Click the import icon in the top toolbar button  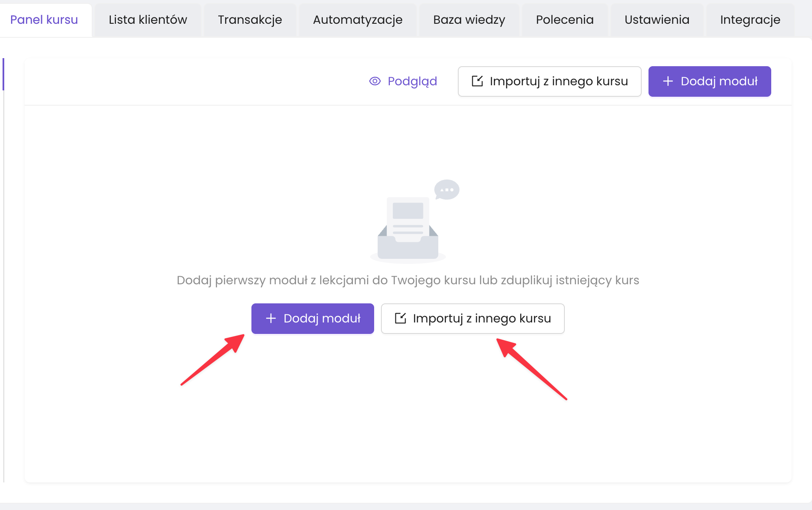point(477,81)
